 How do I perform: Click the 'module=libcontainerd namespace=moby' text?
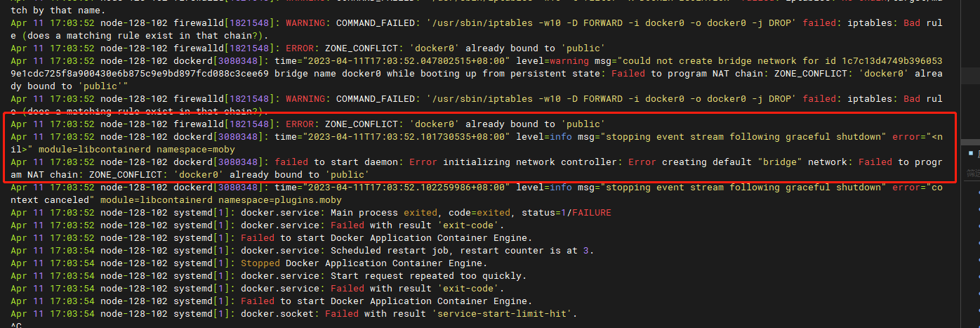click(136, 149)
